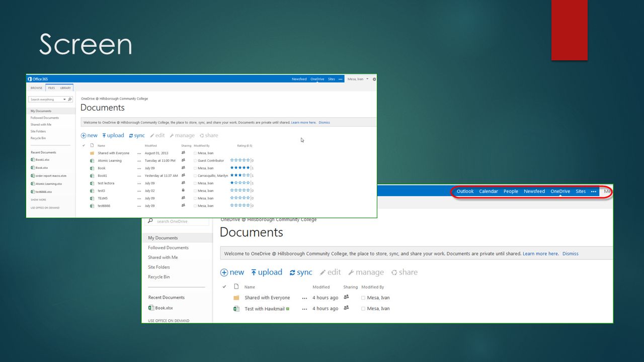Open Recycle Bin in lower sidebar
Viewport: 644px width, 362px height.
pos(159,277)
